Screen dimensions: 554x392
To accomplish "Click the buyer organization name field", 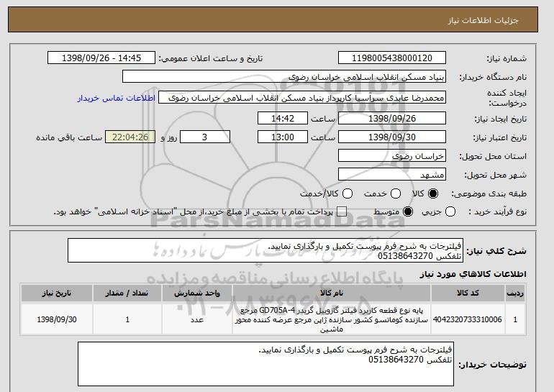I will tap(284, 77).
